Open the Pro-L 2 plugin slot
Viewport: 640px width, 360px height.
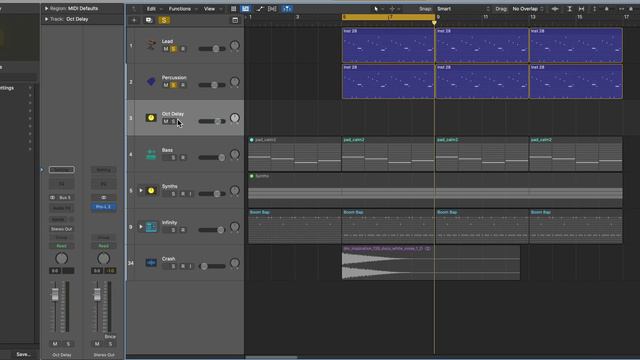(x=103, y=207)
